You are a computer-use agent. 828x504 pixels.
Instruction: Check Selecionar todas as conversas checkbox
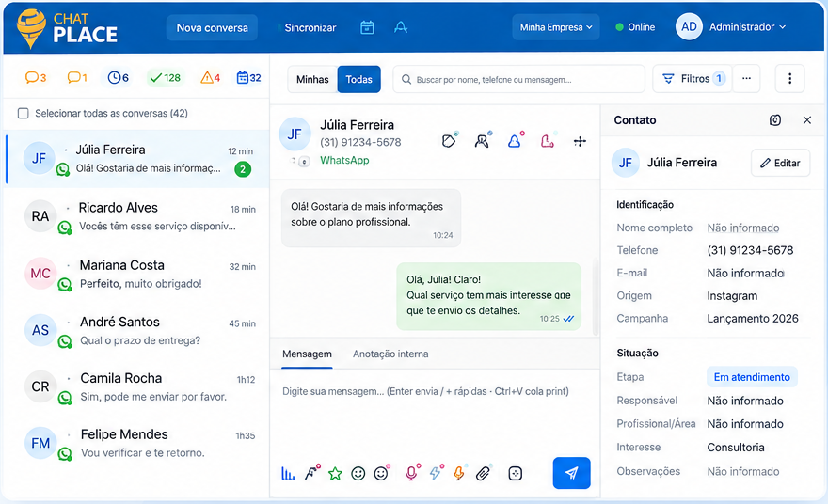[x=24, y=114]
